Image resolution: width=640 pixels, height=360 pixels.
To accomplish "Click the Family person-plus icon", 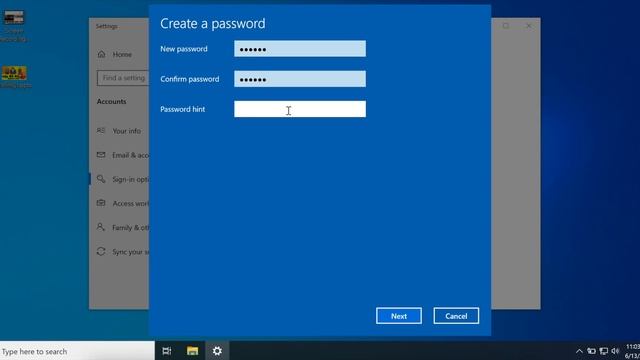I will point(101,227).
